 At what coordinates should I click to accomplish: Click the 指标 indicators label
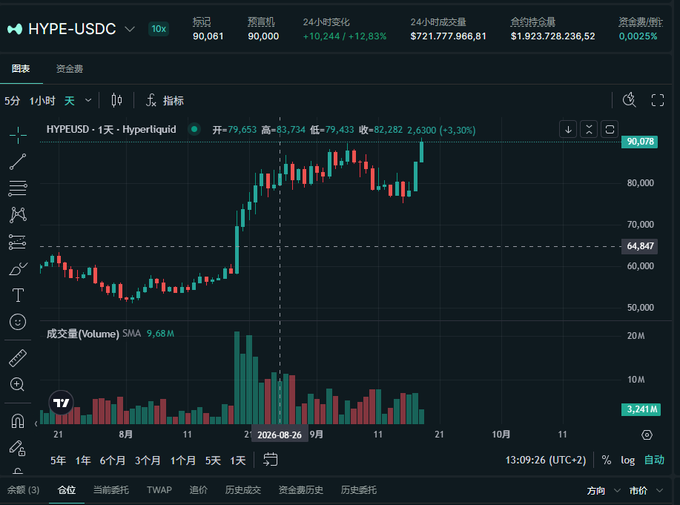coord(173,101)
